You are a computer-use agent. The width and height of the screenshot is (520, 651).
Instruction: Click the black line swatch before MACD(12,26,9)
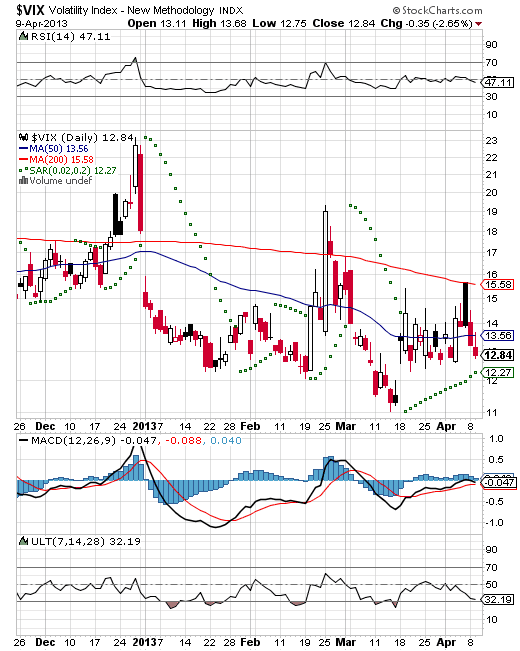click(24, 441)
